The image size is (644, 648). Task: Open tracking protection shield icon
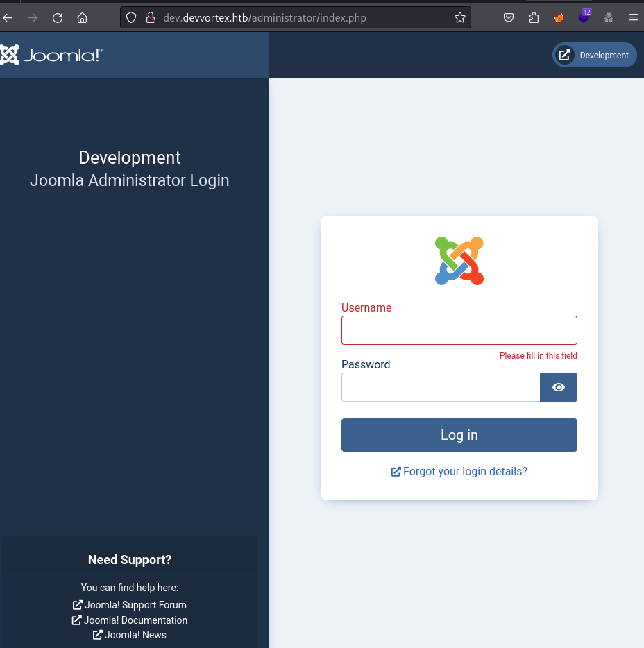131,18
